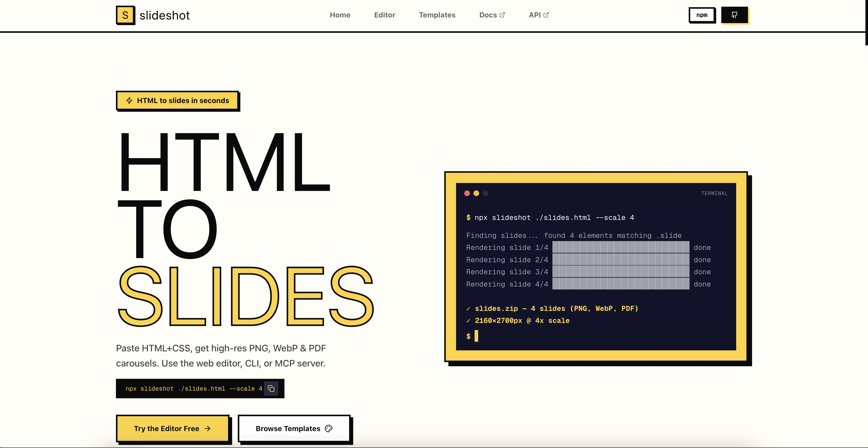Click the page vertical scrollbar
The height and width of the screenshot is (448, 868).
coord(866,23)
